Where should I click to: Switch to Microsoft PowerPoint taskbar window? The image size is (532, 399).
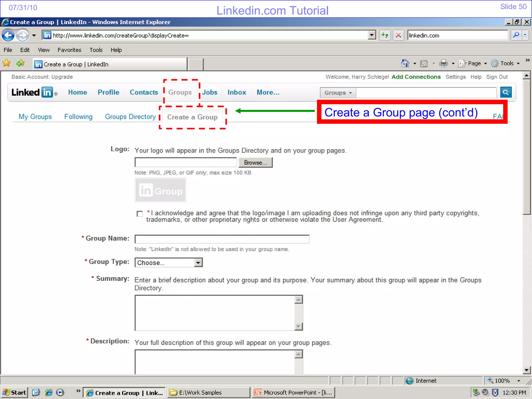[294, 393]
